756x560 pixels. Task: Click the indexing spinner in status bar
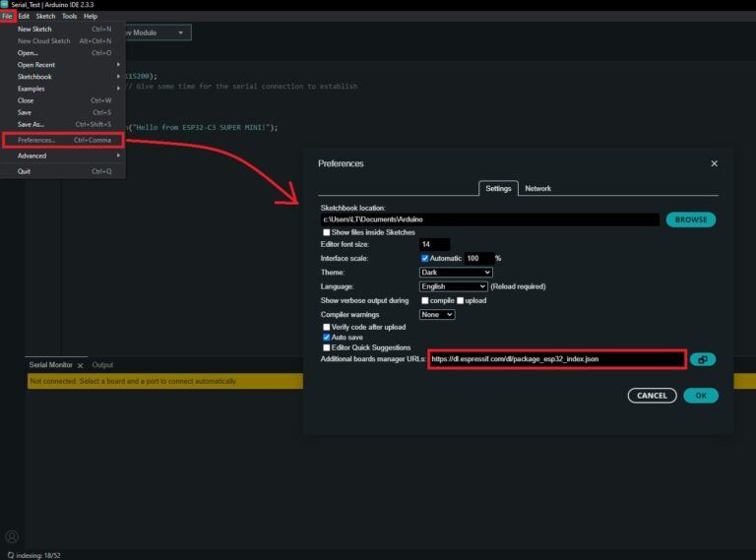(10, 554)
